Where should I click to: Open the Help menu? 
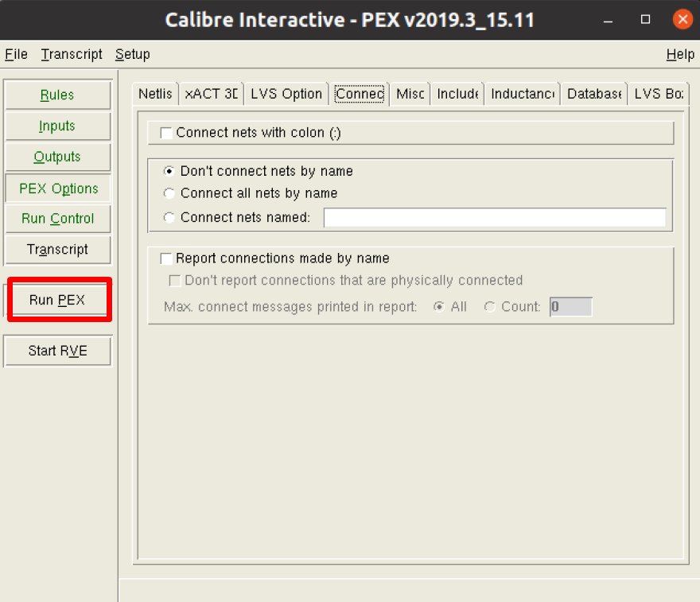[680, 54]
